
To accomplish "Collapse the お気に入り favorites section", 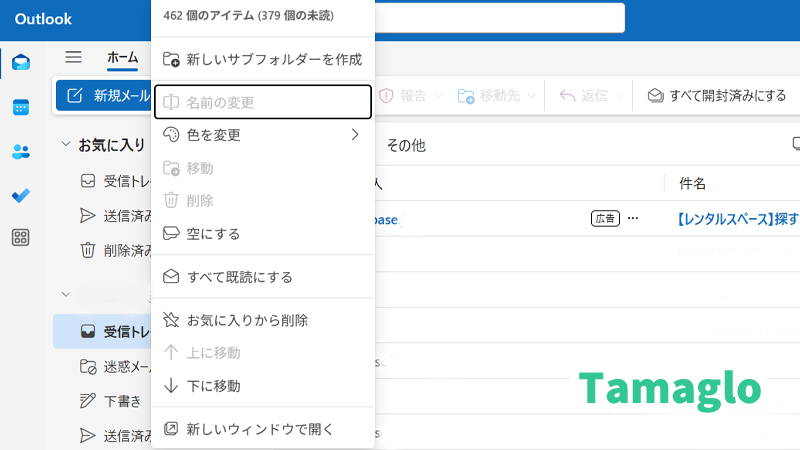I will click(x=66, y=145).
